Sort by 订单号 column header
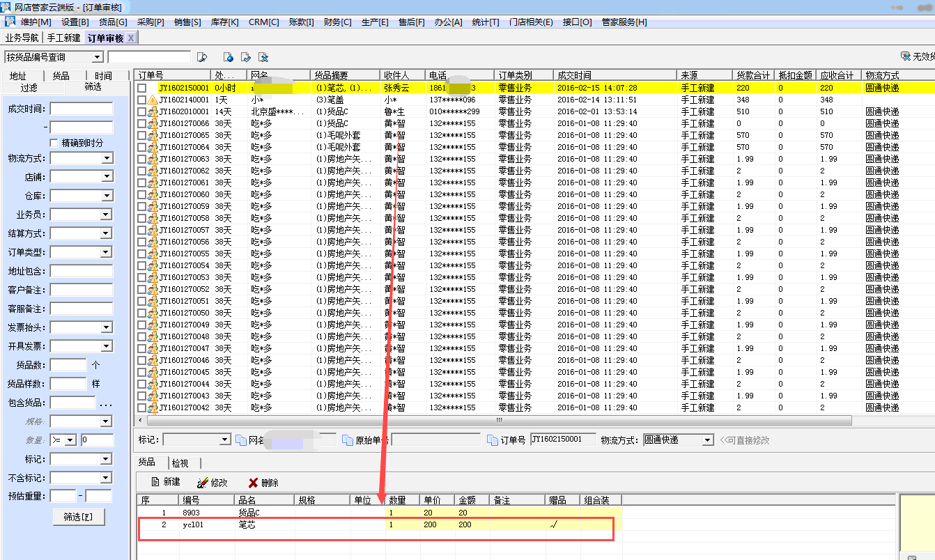Screen dimensions: 935x560 tap(173, 75)
